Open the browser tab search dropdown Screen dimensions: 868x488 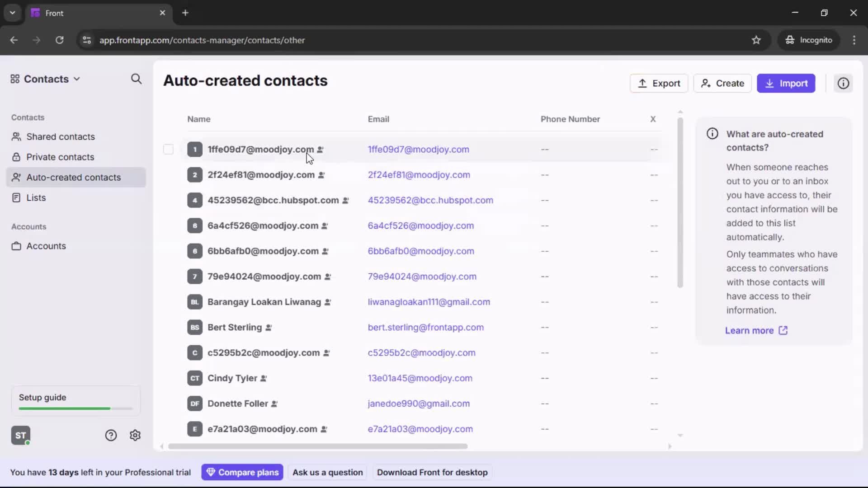point(12,13)
